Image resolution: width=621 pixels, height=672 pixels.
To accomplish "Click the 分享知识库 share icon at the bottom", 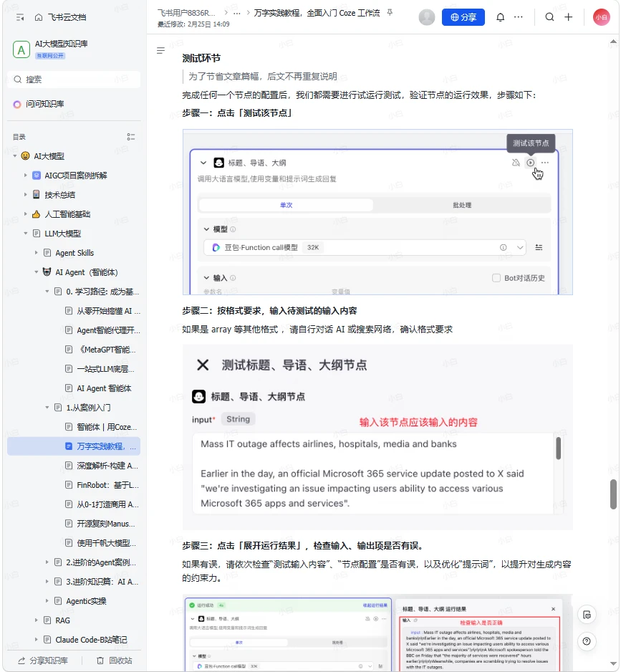I will coord(21,661).
